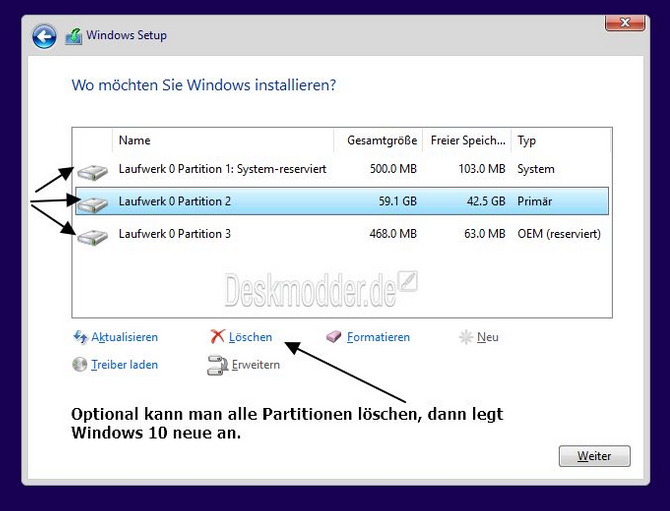Sort by Gesamtgröße column header
Screen dimensions: 670x511
tap(378, 140)
